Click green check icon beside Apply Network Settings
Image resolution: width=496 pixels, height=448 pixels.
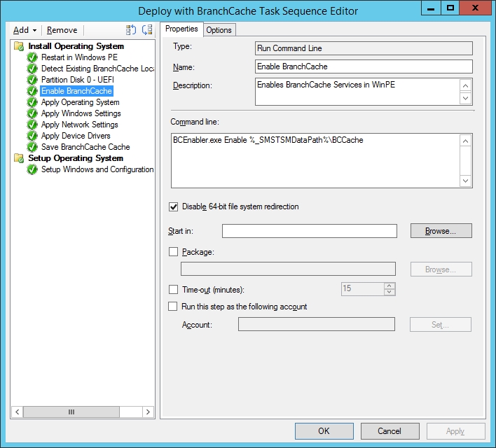[32, 125]
